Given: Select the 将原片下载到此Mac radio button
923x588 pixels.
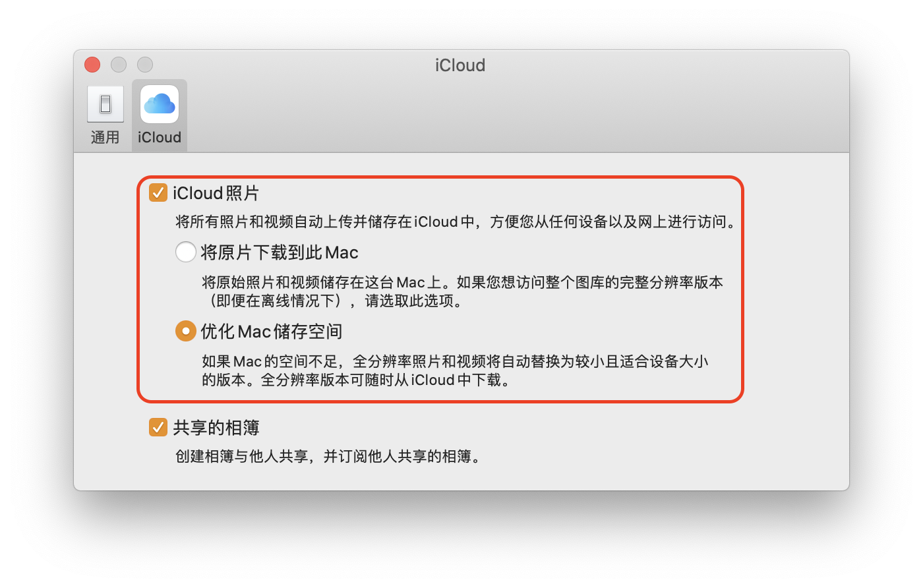Looking at the screenshot, I should point(186,252).
